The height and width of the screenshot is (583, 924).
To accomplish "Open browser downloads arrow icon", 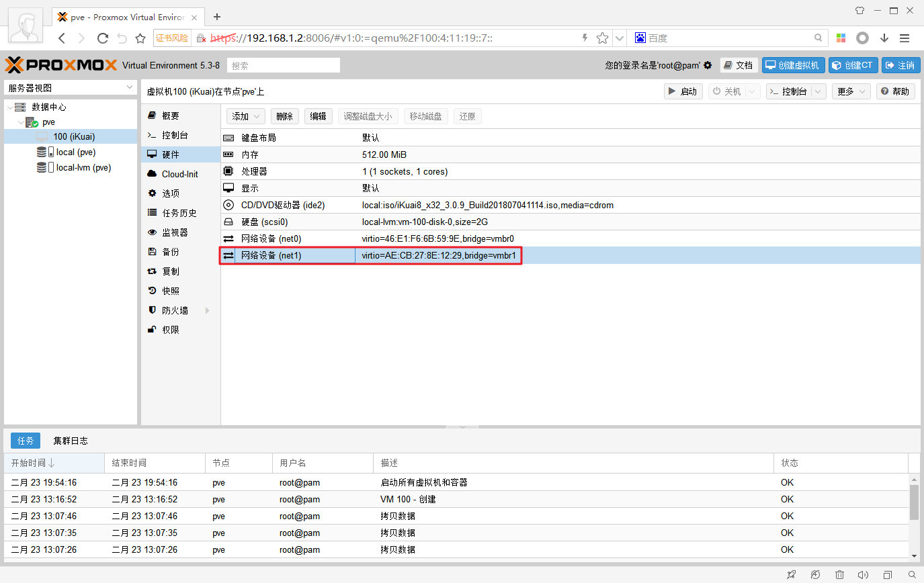I will coord(884,38).
